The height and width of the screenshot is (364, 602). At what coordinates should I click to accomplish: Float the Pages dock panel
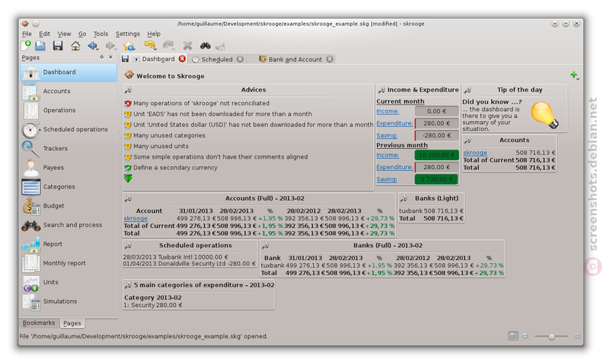coord(102,57)
